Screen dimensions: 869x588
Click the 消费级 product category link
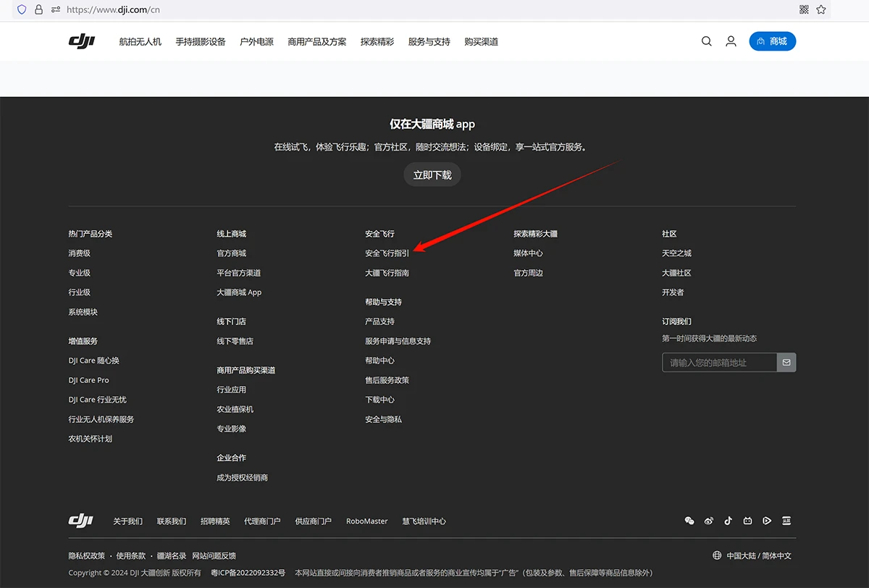coord(80,253)
